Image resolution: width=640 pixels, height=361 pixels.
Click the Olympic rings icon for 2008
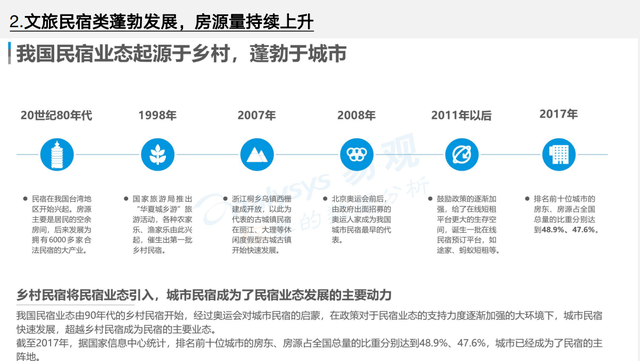point(357,155)
